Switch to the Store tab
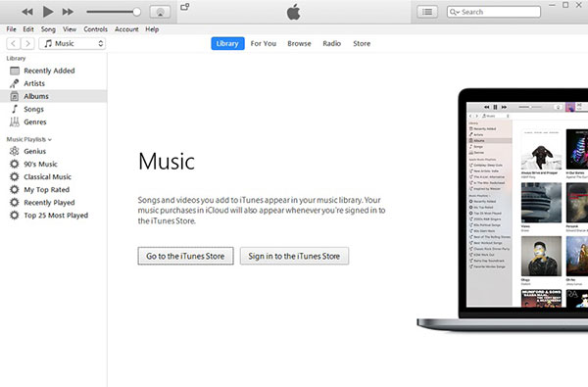Viewport: 588px width, 387px height. click(x=362, y=43)
